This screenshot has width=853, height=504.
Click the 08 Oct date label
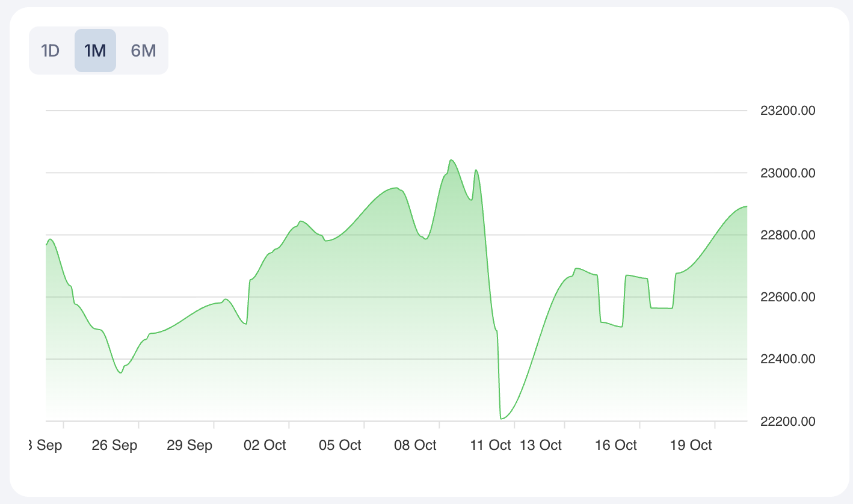pyautogui.click(x=415, y=445)
